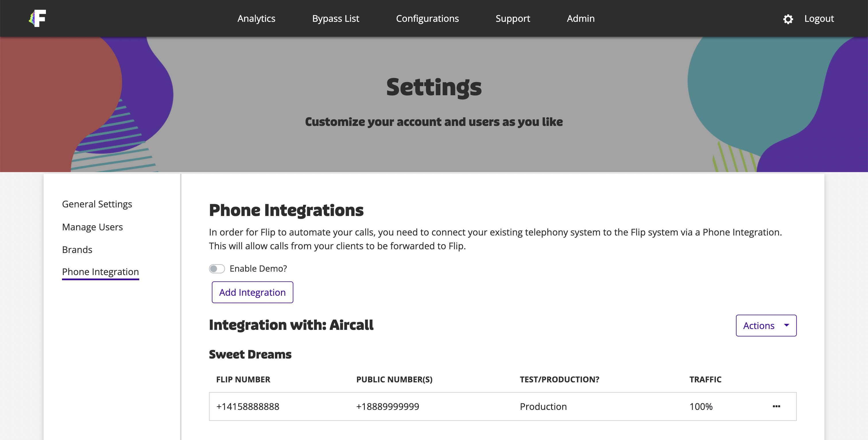Navigate to Support

tap(513, 19)
